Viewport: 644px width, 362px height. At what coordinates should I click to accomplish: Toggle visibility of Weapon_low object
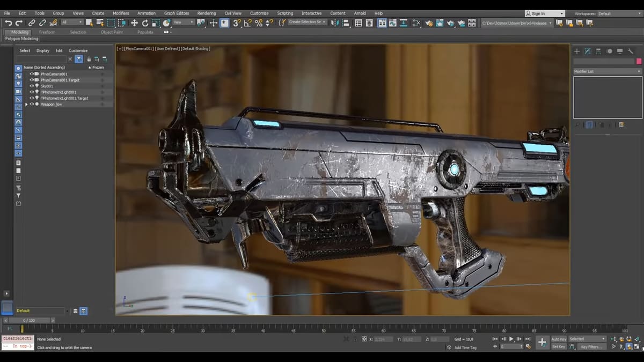coord(32,104)
